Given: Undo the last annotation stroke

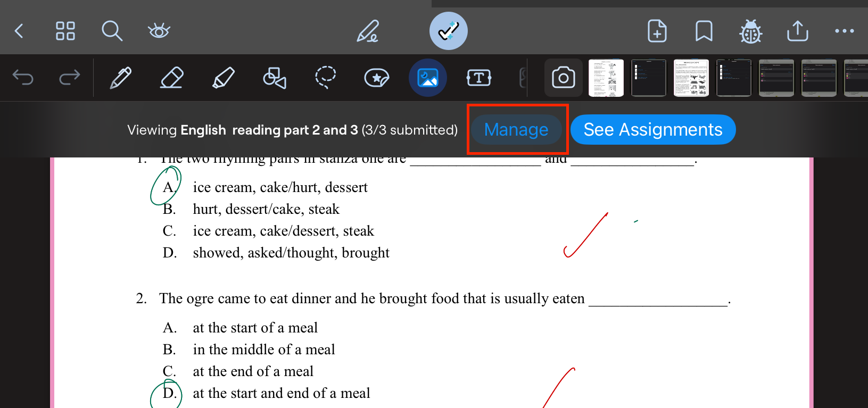Looking at the screenshot, I should click(23, 78).
